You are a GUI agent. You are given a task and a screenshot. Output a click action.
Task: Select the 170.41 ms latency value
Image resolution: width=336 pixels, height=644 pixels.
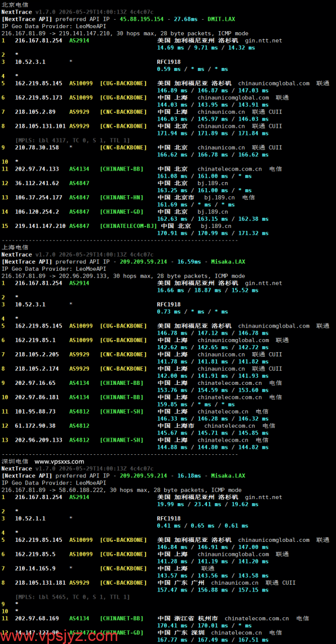coord(172,625)
